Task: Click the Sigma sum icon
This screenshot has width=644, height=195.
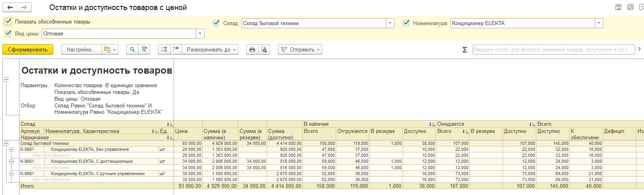Action: click(x=465, y=50)
